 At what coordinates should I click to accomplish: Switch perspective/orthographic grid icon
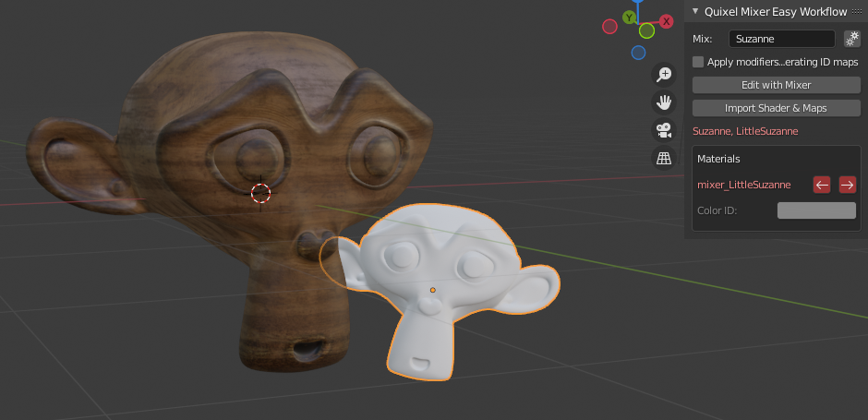point(664,158)
